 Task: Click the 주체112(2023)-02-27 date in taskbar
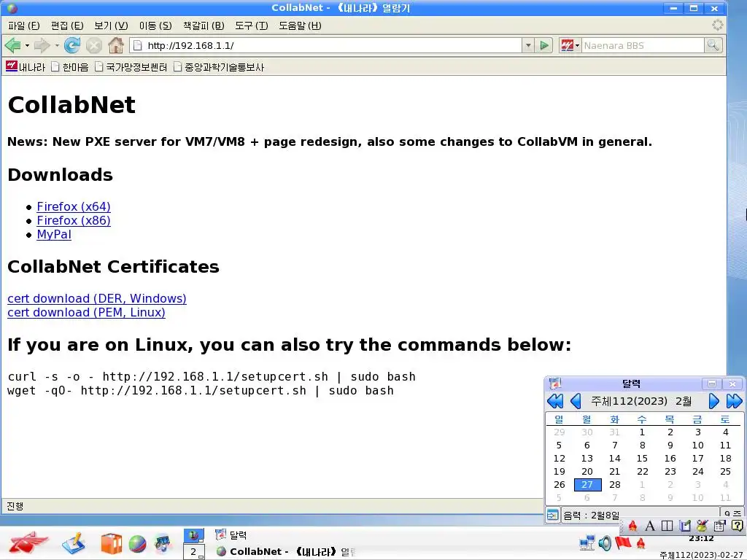coord(703,555)
